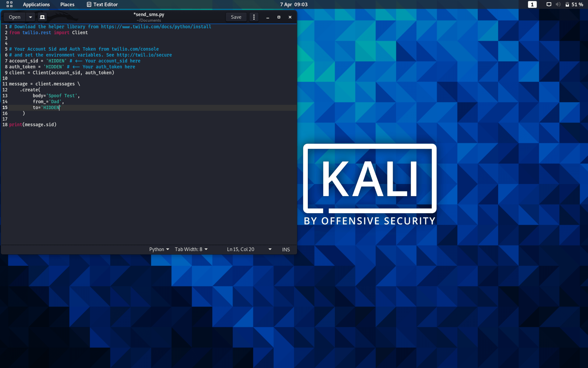Click the closing parenthesis on line 16
Screen dimensions: 588x368
click(24, 113)
